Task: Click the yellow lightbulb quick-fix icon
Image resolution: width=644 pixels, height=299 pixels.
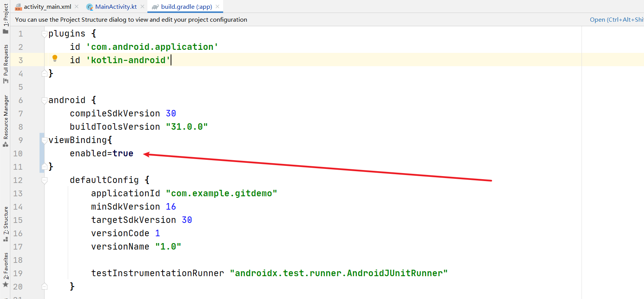Action: (55, 58)
